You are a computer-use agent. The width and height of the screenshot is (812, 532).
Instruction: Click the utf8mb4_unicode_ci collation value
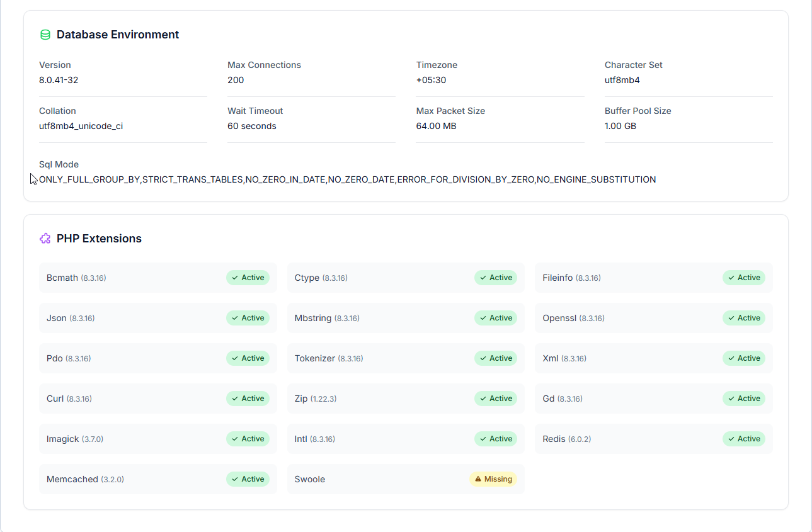(x=81, y=126)
